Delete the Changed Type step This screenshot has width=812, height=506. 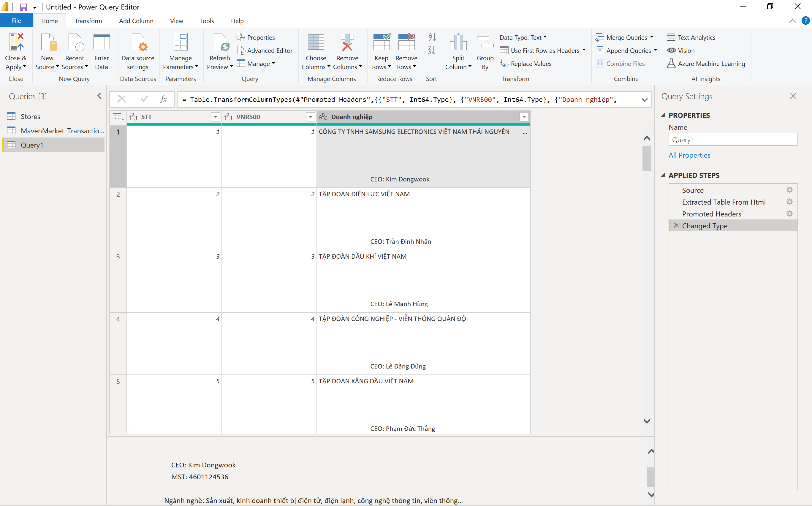pos(676,226)
